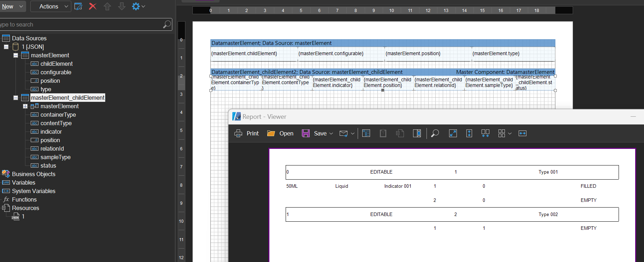
Task: Select position column under masterElement
Action: point(50,81)
